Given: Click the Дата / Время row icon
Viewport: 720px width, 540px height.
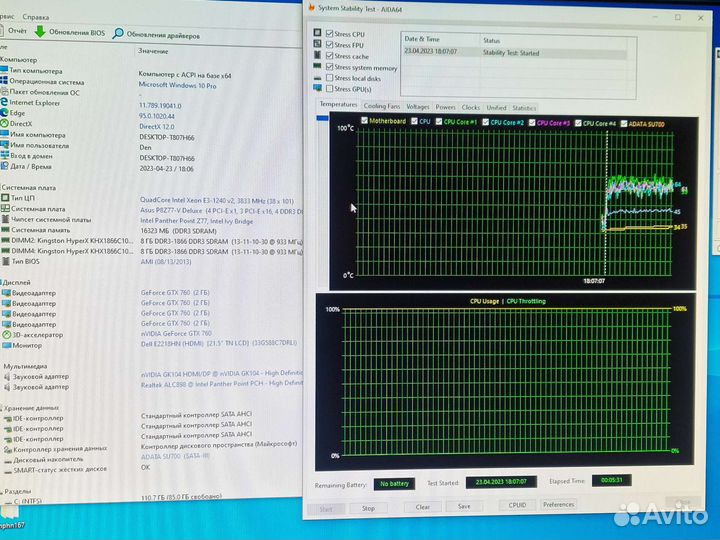Looking at the screenshot, I should tap(5, 166).
